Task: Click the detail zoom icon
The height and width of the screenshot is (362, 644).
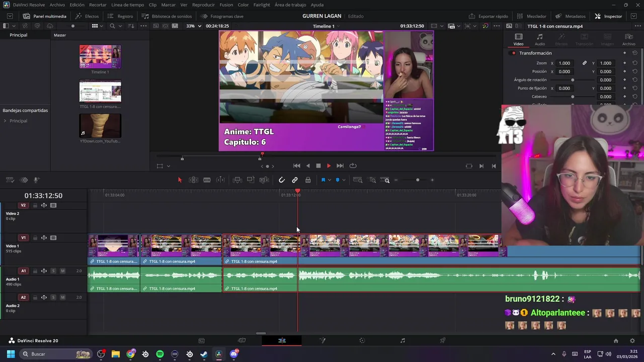Action: click(373, 180)
